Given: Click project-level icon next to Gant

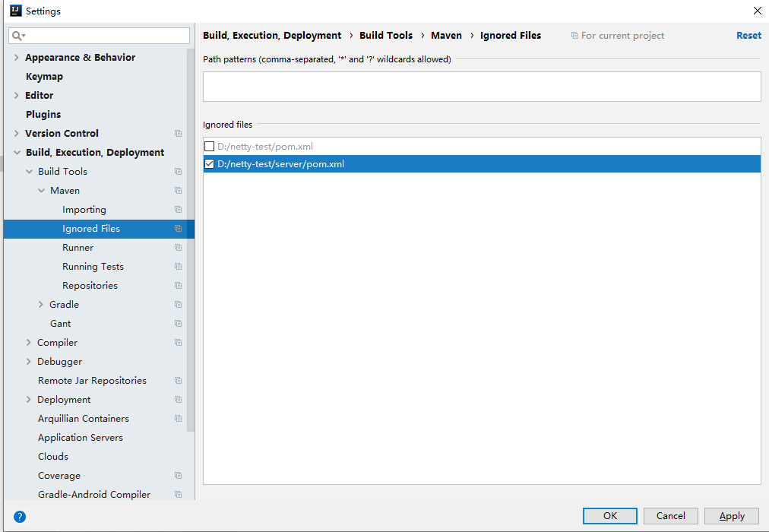Looking at the screenshot, I should pos(178,324).
